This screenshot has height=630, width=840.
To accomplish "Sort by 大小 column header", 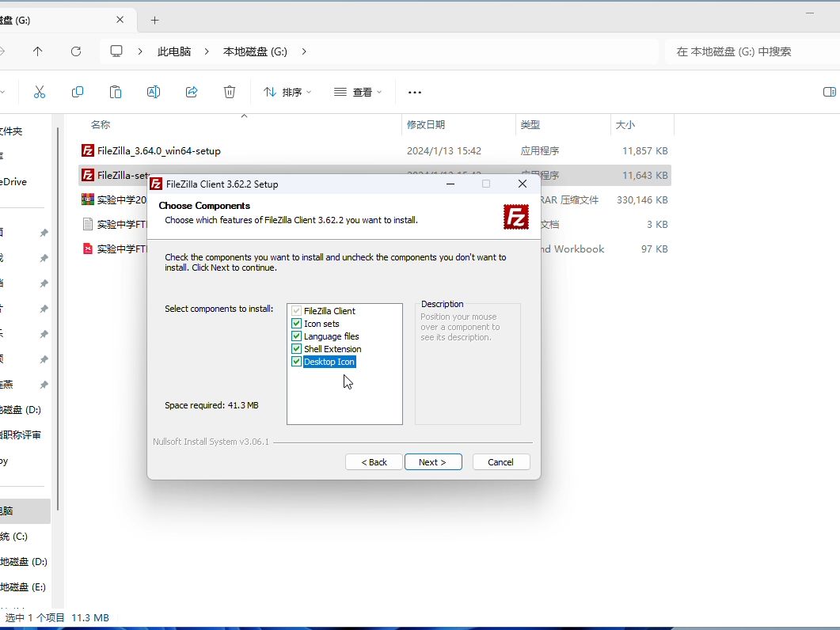I will pyautogui.click(x=625, y=125).
